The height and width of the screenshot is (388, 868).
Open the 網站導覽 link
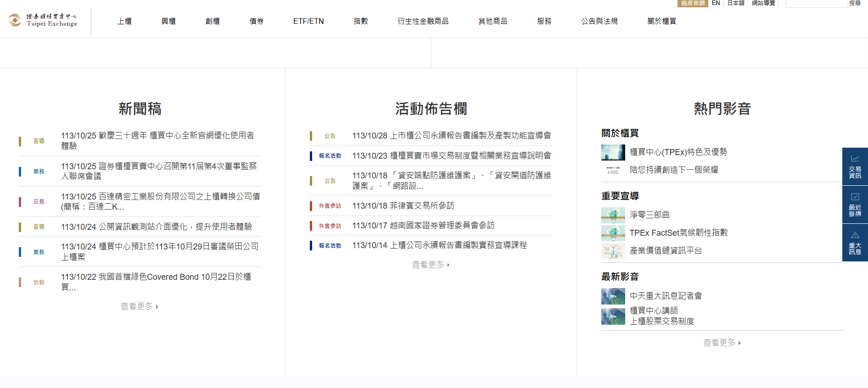pos(763,3)
